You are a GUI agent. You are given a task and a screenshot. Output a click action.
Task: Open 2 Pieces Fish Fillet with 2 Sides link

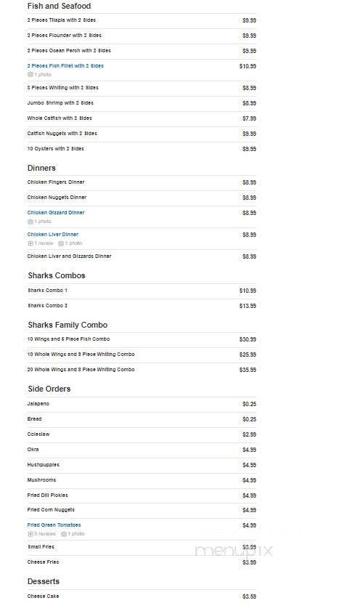tap(65, 66)
